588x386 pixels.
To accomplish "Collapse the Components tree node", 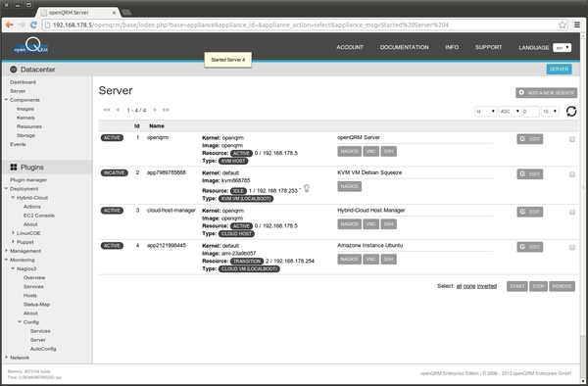I will coord(6,100).
